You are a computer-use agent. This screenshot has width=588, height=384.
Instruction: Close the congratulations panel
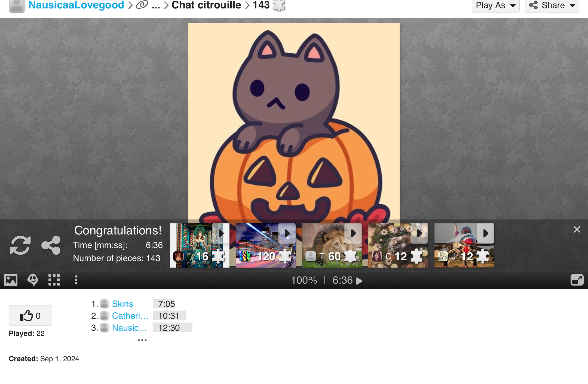(577, 230)
